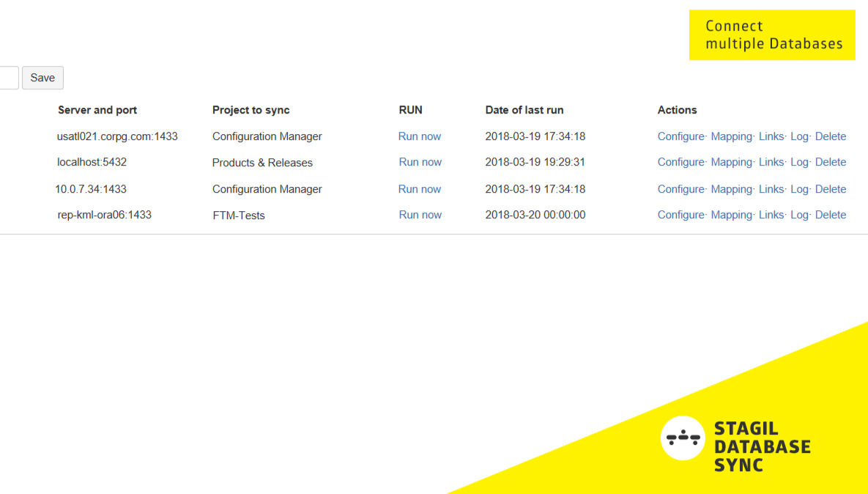Open Mapping for the FTM-Tests row

pos(731,215)
